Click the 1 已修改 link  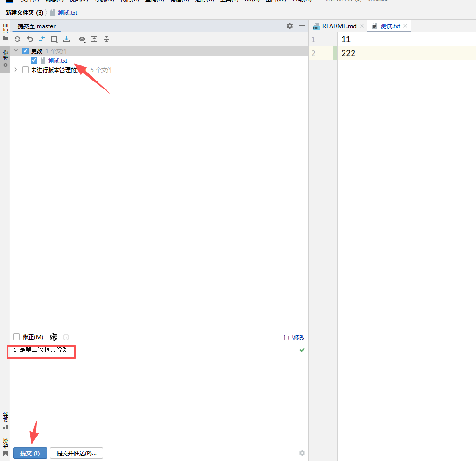click(294, 337)
